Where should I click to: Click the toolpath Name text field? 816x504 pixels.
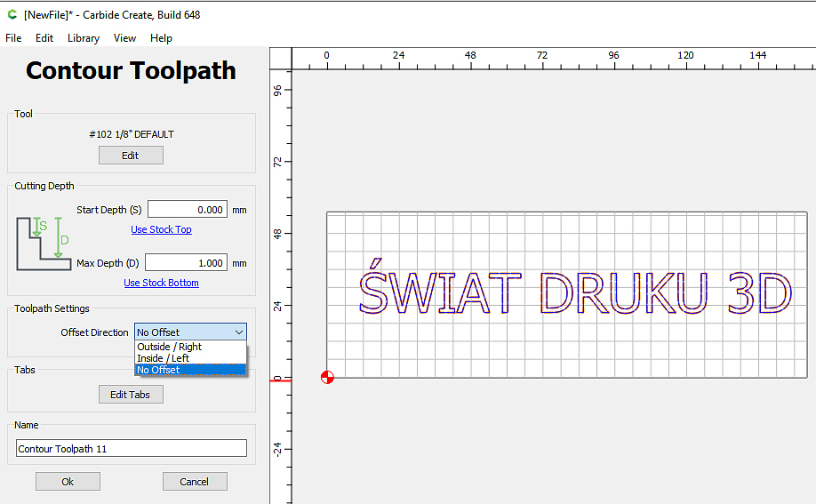(x=132, y=448)
